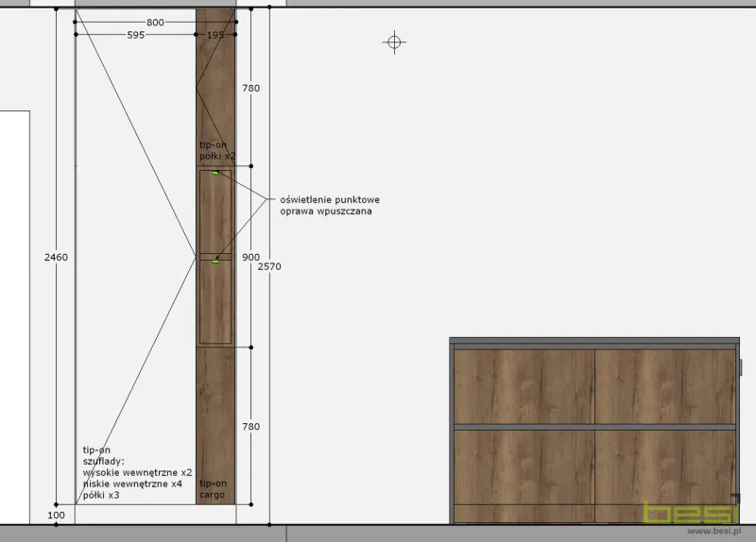
Task: Select the 100 plinth height dimension
Action: click(x=56, y=515)
